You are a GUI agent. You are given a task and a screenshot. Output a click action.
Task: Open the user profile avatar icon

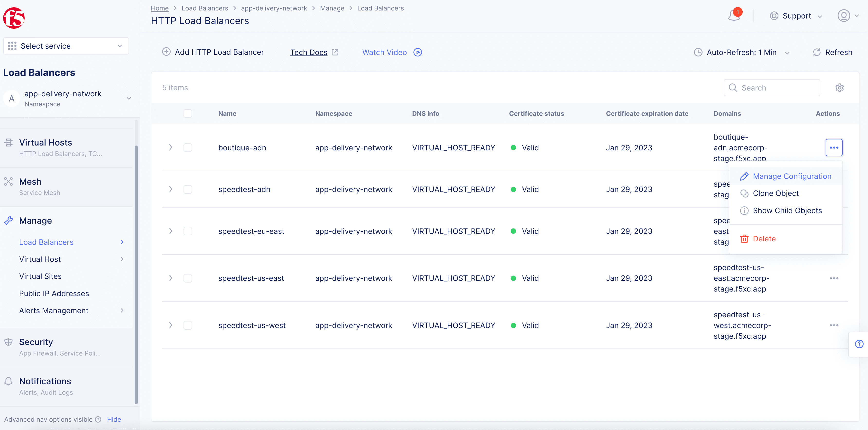844,16
